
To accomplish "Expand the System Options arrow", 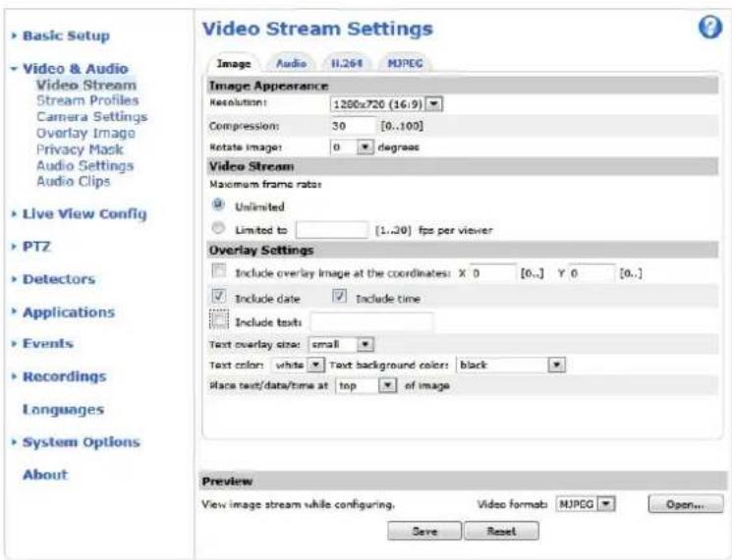I will tap(15, 442).
